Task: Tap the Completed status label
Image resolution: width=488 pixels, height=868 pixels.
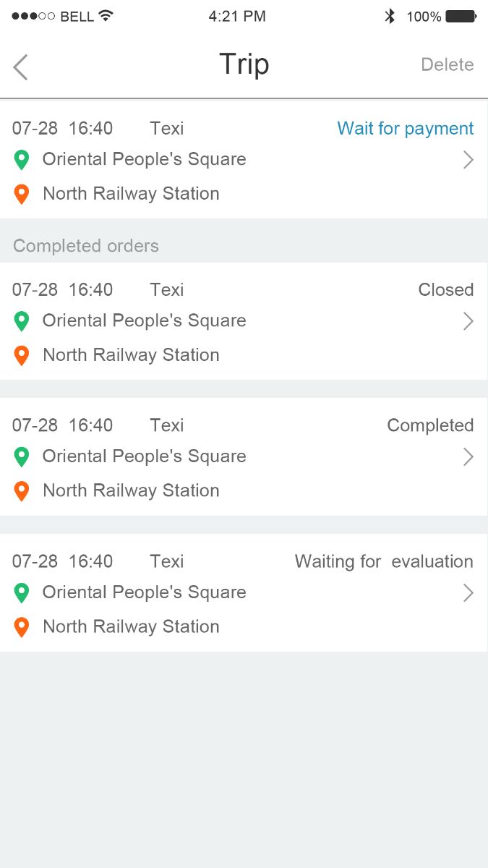Action: coord(430,426)
